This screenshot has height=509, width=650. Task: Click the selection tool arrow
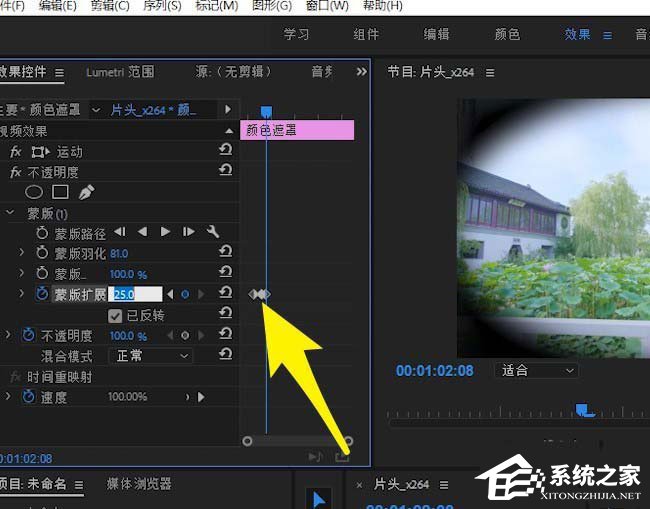click(318, 499)
